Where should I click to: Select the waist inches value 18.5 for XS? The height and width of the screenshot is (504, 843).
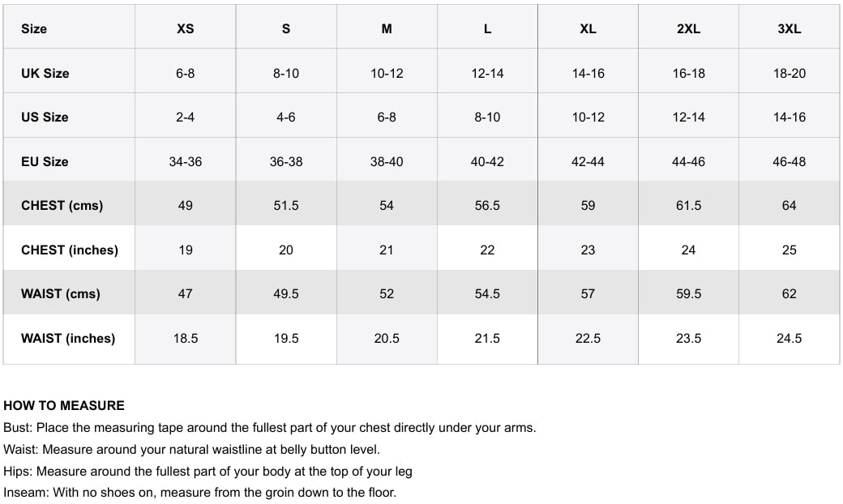pos(186,338)
